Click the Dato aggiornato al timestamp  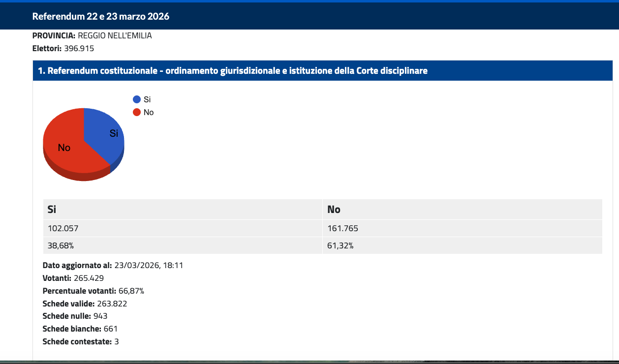click(x=113, y=265)
